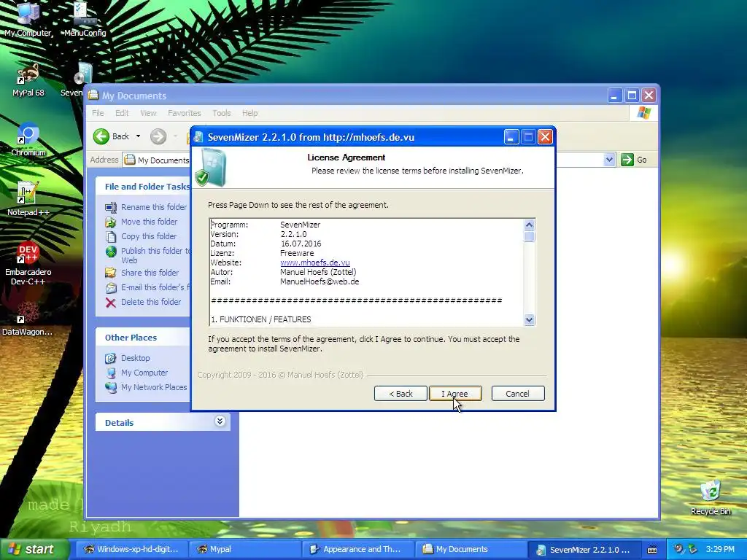Switch to My Documents taskbar item
The height and width of the screenshot is (560, 747).
pos(471,549)
